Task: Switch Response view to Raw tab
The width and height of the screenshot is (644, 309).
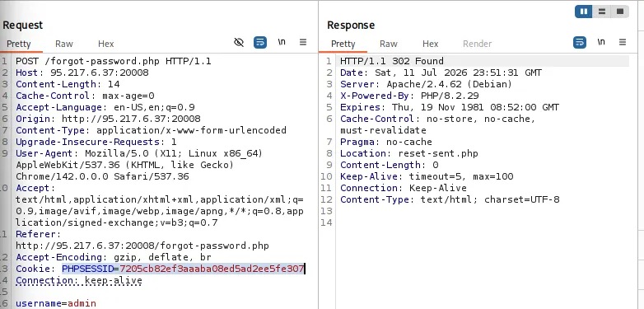Action: click(x=389, y=44)
